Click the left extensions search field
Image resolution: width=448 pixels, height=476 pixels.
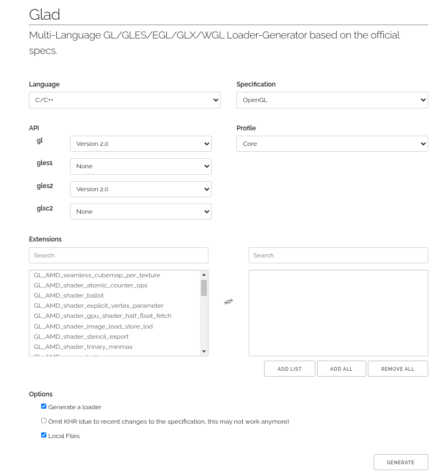119,255
